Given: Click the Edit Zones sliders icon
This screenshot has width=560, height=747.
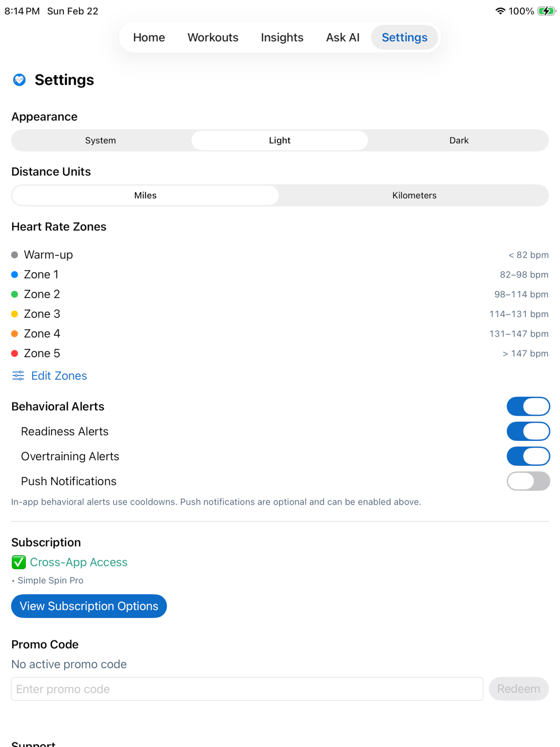Looking at the screenshot, I should (x=18, y=375).
